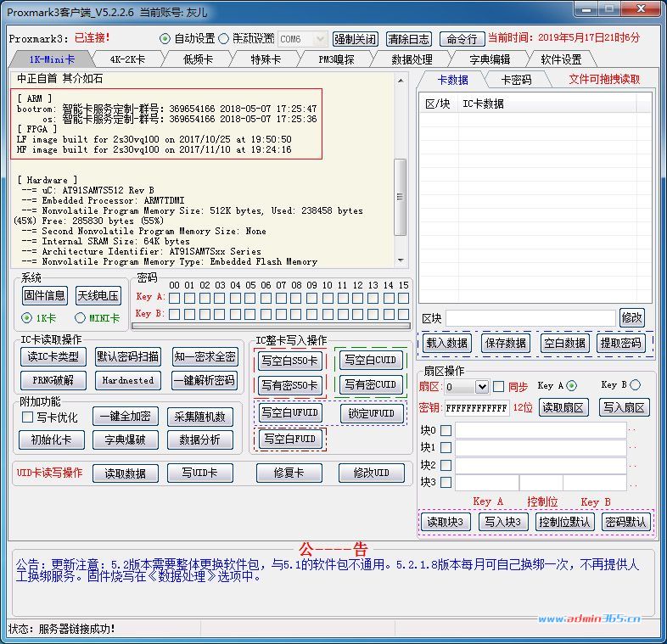Select the 1K卡 radio button
The image size is (667, 644).
pyautogui.click(x=27, y=317)
